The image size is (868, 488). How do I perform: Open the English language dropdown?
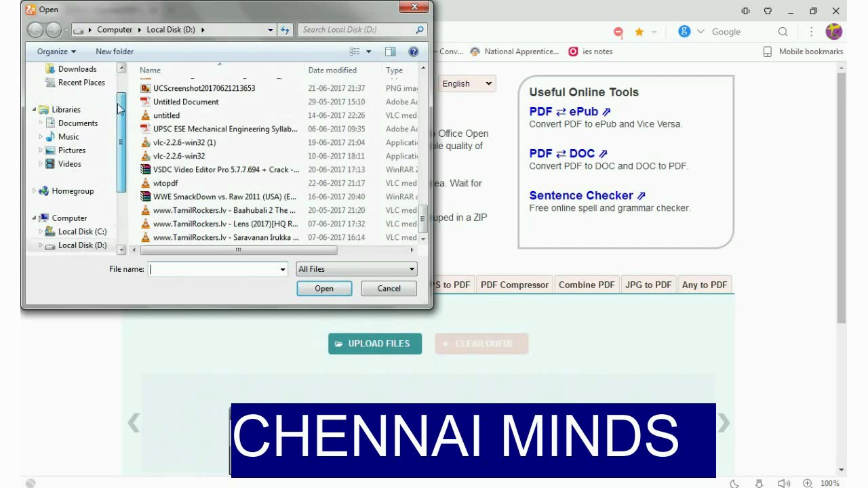click(467, 84)
